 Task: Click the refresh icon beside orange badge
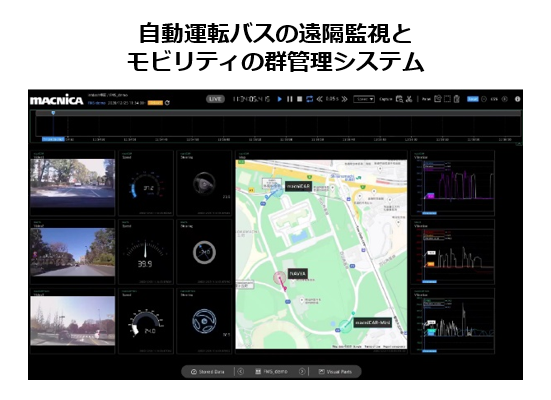167,103
